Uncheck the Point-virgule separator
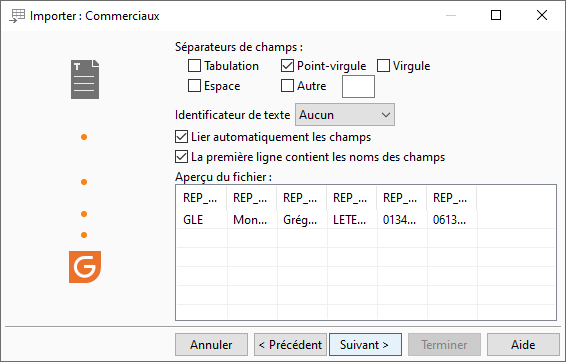This screenshot has height=362, width=566. pyautogui.click(x=287, y=66)
